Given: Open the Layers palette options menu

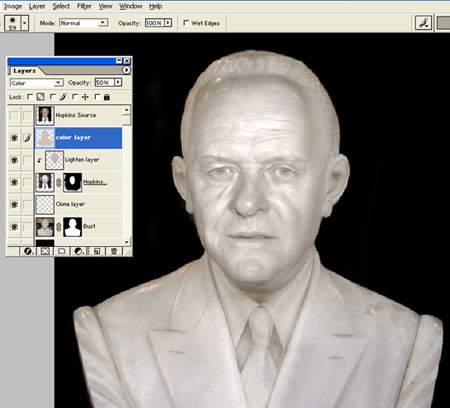Looking at the screenshot, I should [x=126, y=70].
